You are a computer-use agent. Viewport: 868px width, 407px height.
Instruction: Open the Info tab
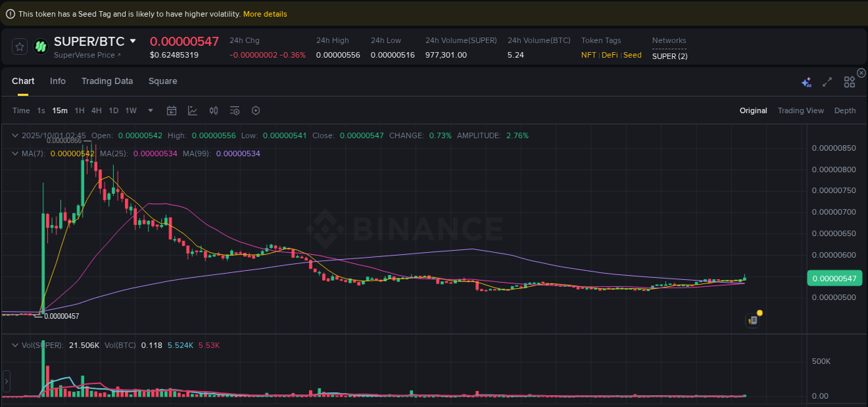point(58,81)
